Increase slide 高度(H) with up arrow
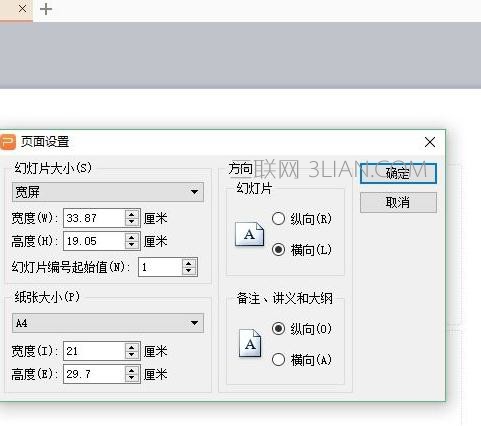 [132, 236]
